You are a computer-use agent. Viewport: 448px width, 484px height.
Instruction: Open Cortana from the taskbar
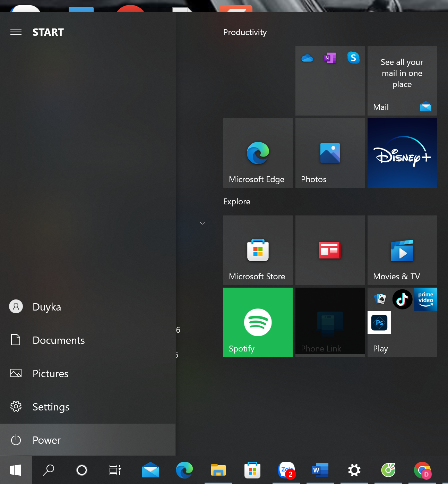(82, 470)
